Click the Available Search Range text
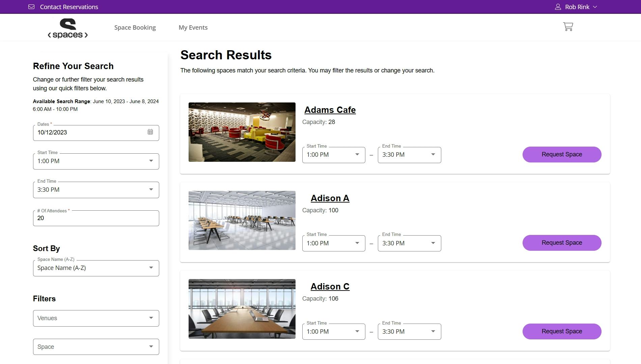Screen dimensions: 641x364 pyautogui.click(x=96, y=105)
